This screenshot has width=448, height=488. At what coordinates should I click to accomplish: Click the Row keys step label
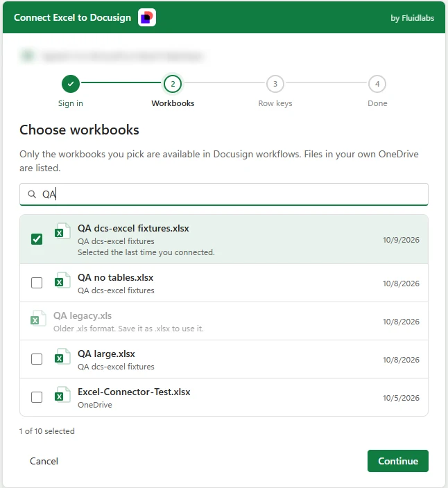point(275,103)
